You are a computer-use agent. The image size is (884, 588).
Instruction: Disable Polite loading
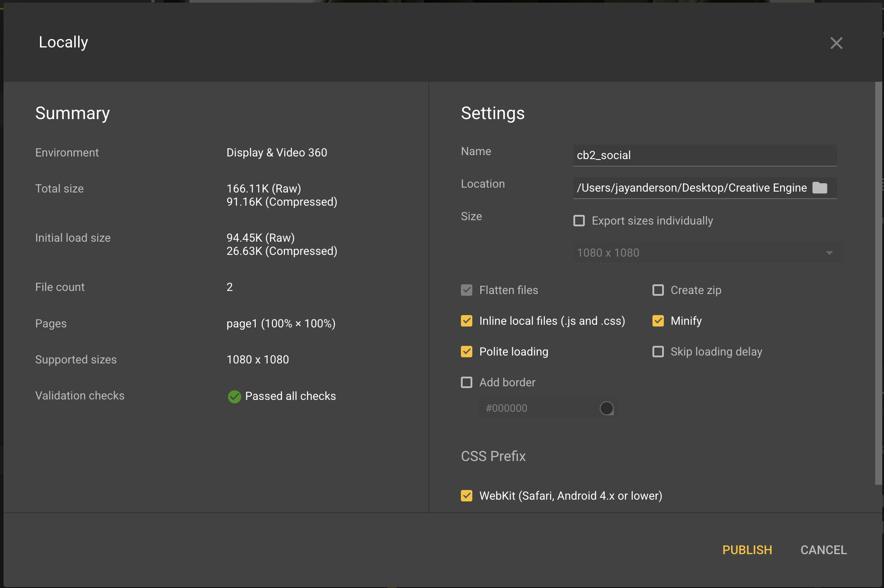pyautogui.click(x=466, y=352)
